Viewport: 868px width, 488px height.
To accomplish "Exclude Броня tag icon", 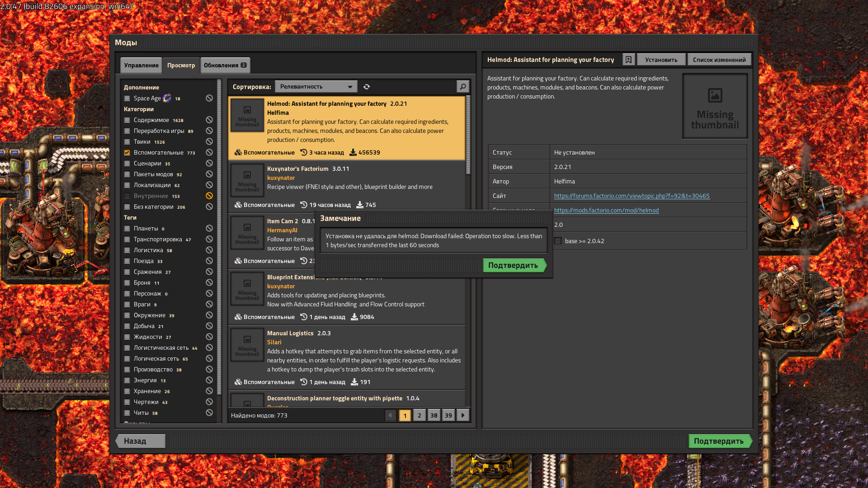I will (x=209, y=282).
